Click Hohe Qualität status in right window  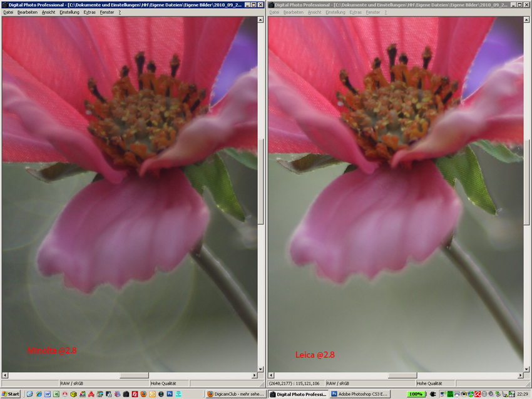point(429,383)
